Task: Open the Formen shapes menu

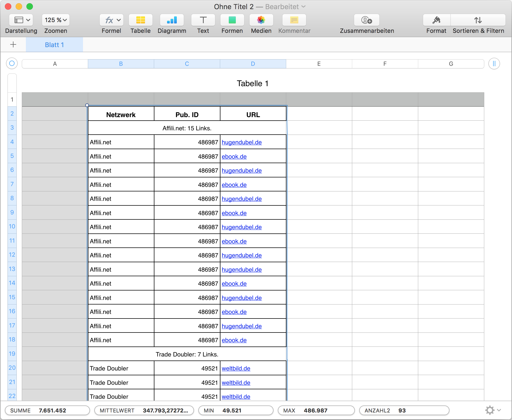Action: pyautogui.click(x=232, y=20)
